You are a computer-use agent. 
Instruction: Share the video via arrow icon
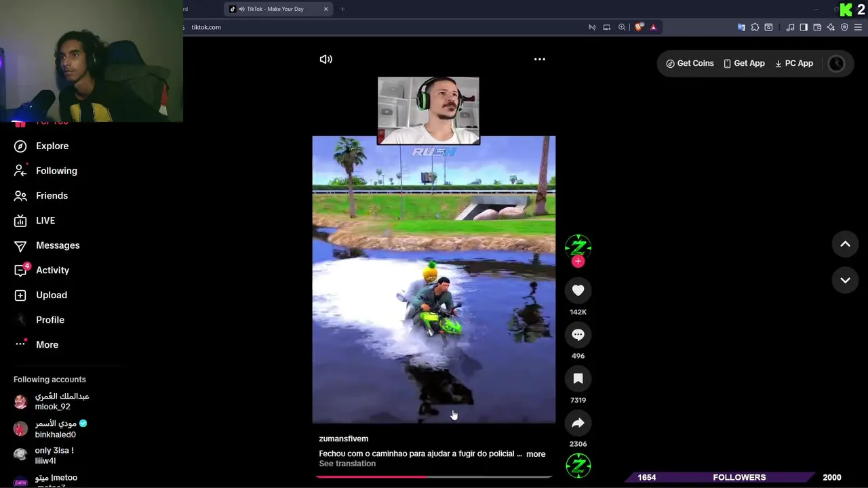point(578,423)
